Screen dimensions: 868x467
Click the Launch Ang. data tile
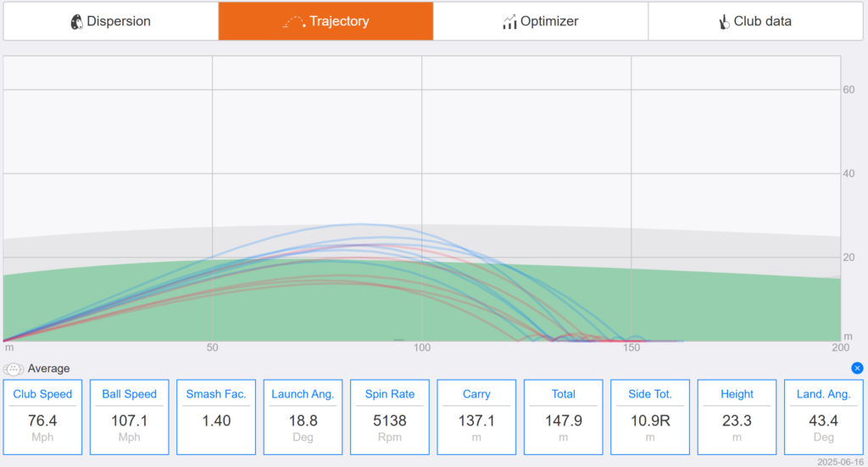303,417
